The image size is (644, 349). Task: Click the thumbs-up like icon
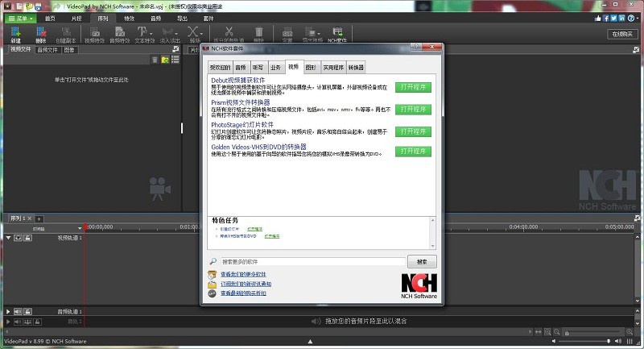tap(597, 18)
